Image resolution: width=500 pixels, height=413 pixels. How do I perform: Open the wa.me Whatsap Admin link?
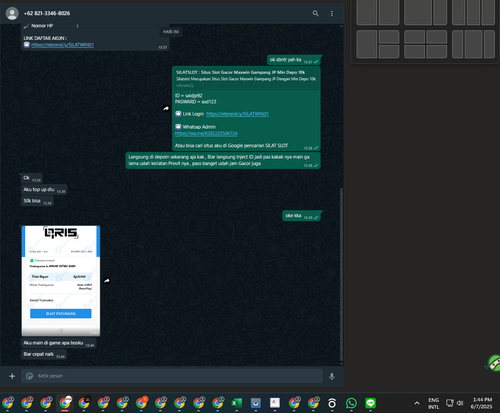tap(206, 133)
